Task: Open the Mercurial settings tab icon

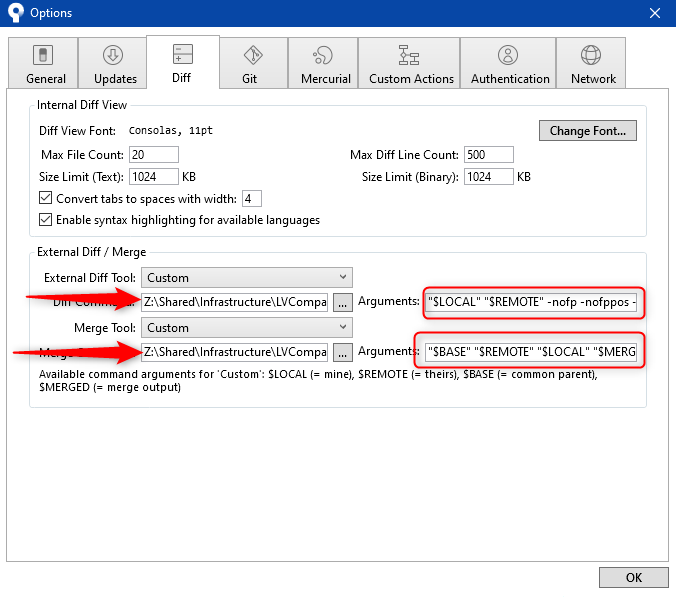Action: [323, 56]
